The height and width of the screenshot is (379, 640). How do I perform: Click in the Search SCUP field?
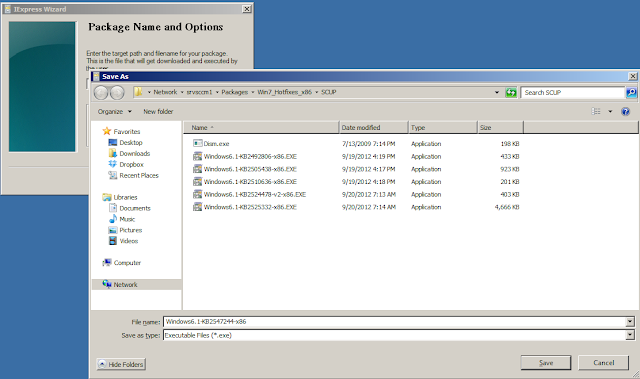point(573,93)
